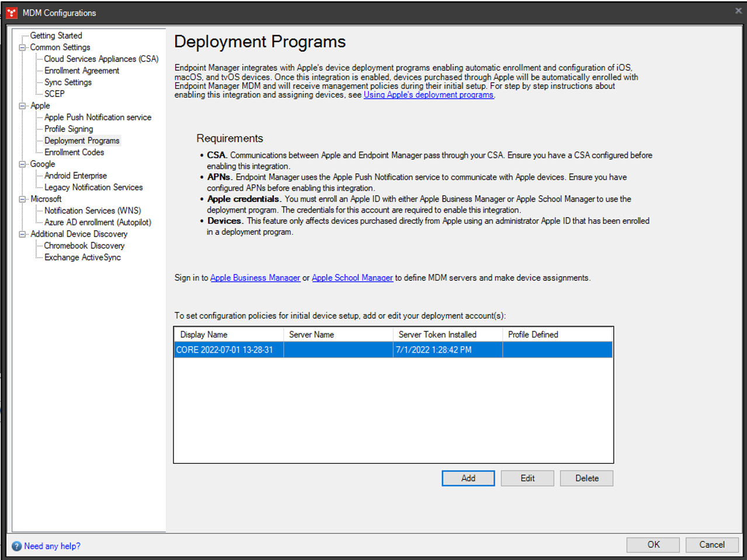Collapse the Additional Device Discovery node
The width and height of the screenshot is (747, 560).
[22, 234]
